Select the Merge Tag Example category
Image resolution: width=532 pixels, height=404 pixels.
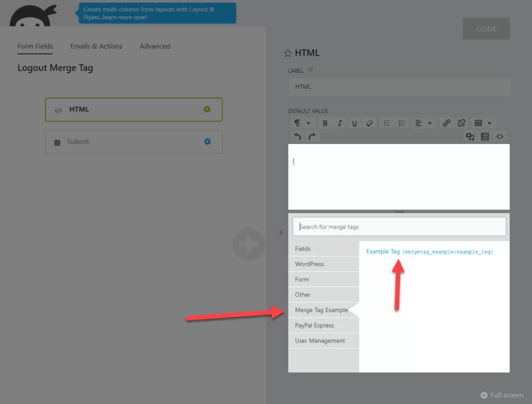point(321,310)
